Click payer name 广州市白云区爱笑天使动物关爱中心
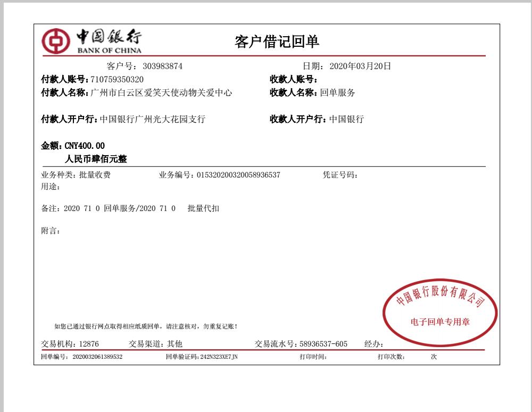This screenshot has width=532, height=412. pos(161,93)
